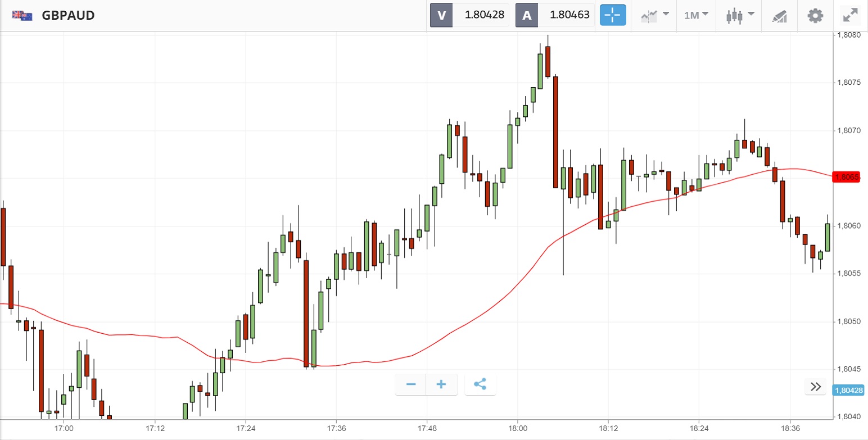The height and width of the screenshot is (440, 868).
Task: Open the 1M timeframe dropdown
Action: pyautogui.click(x=695, y=15)
